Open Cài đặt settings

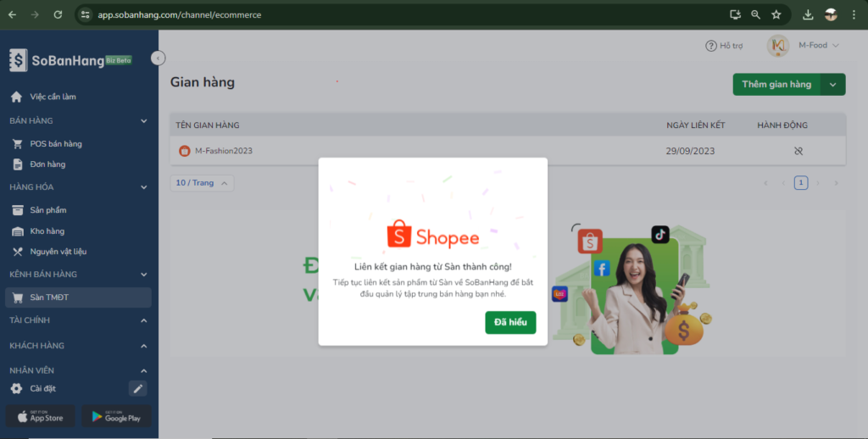pos(42,389)
